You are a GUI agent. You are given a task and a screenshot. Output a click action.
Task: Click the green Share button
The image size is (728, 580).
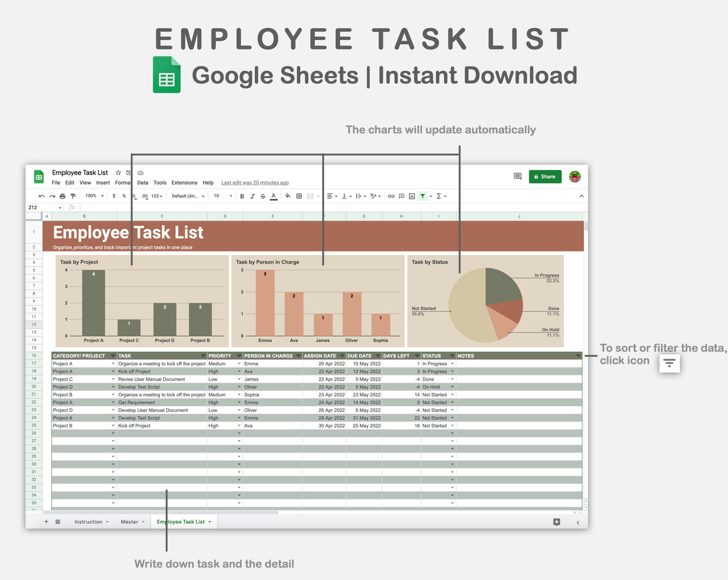click(545, 176)
